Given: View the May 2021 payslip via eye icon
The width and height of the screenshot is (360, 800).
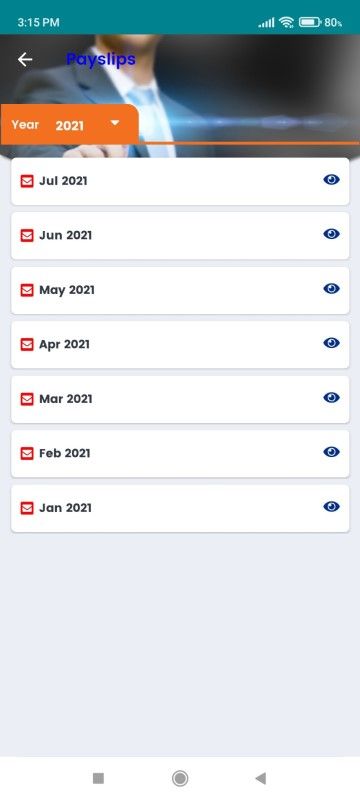Looking at the screenshot, I should tap(331, 289).
